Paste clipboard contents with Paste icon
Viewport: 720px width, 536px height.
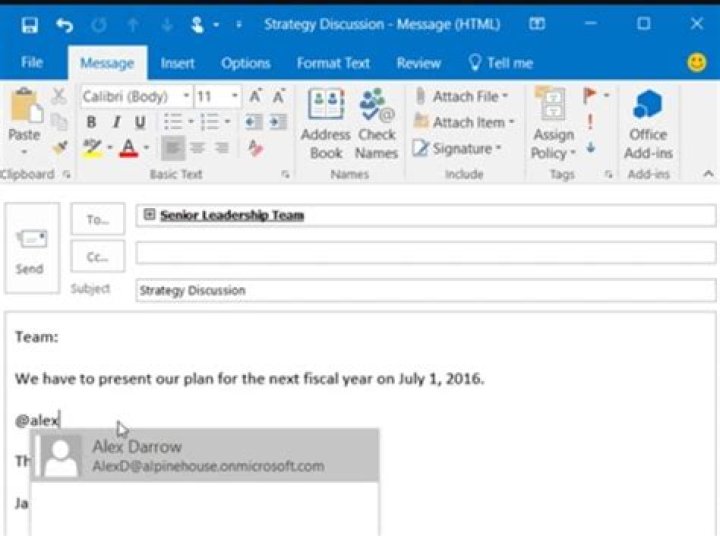pyautogui.click(x=26, y=107)
